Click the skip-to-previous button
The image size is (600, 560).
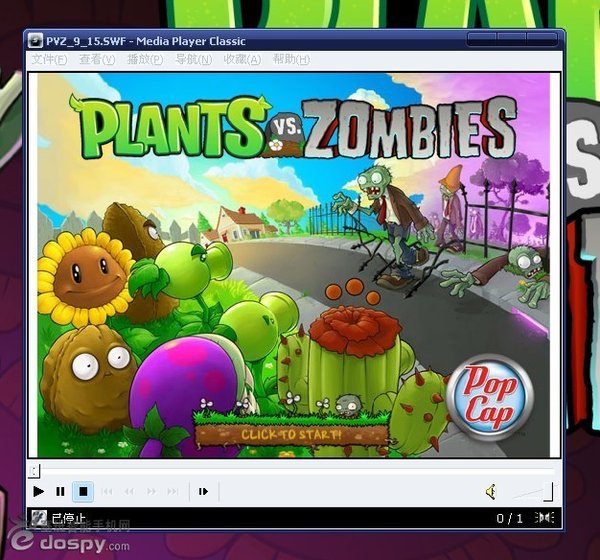click(107, 491)
